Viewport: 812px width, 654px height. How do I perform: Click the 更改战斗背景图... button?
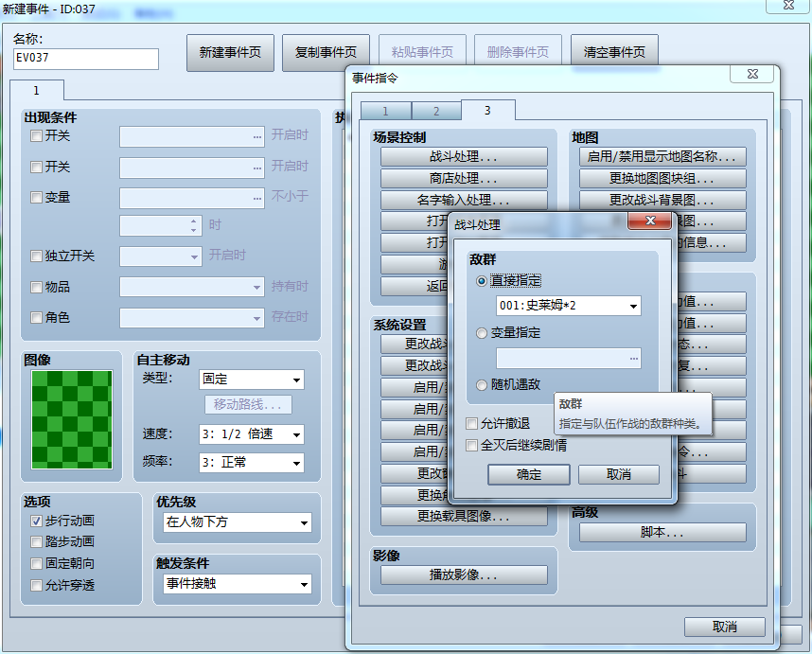tap(662, 200)
